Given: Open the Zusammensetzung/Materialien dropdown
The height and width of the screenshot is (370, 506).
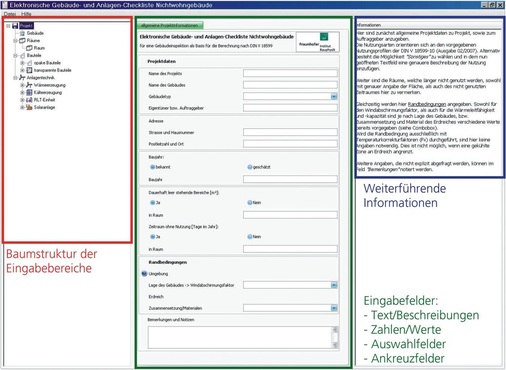Looking at the screenshot, I should click(x=334, y=308).
